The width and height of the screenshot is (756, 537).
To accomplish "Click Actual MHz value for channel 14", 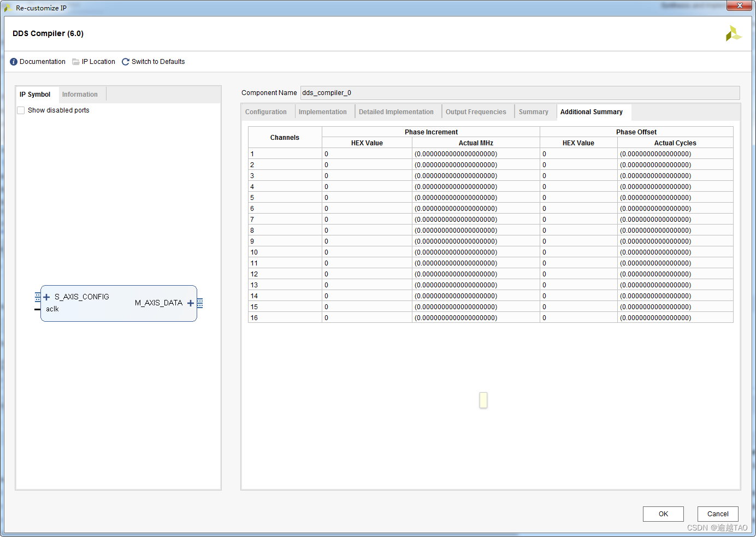I will (x=476, y=296).
